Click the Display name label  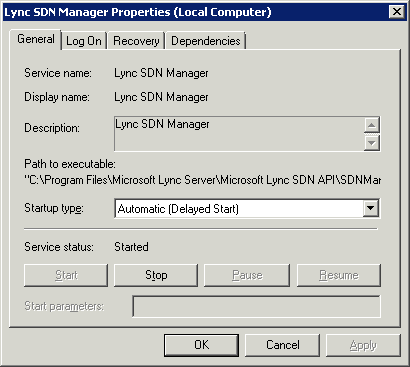click(x=57, y=97)
